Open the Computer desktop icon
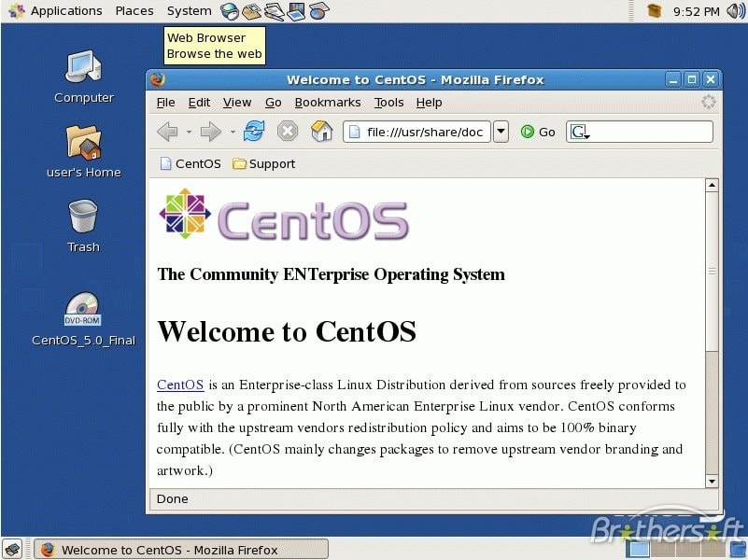Screen dimensions: 748x560 [x=83, y=68]
